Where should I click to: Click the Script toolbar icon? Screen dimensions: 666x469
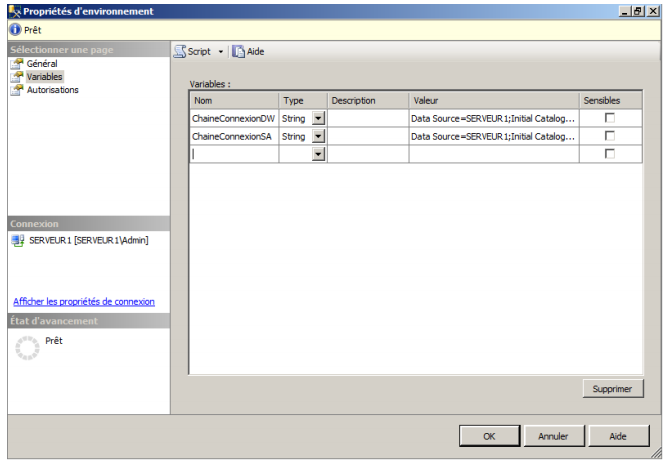pos(180,51)
